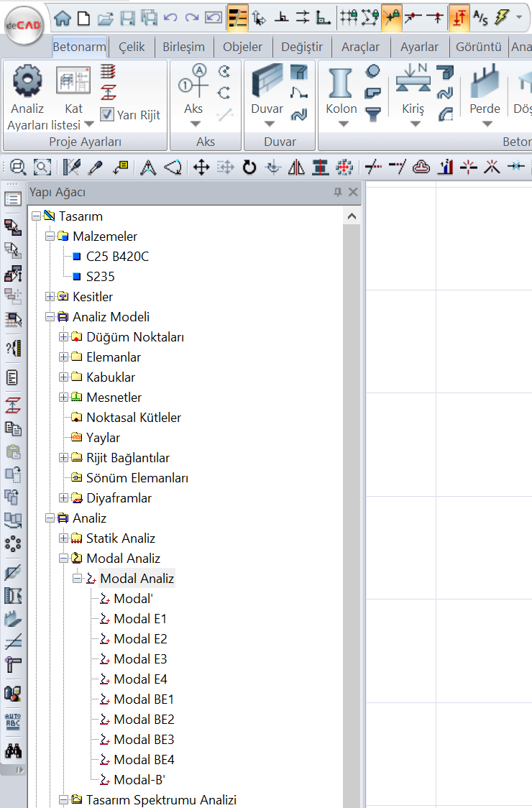Click the revision cloud icon in toolbar
532x808 pixels.
[422, 168]
